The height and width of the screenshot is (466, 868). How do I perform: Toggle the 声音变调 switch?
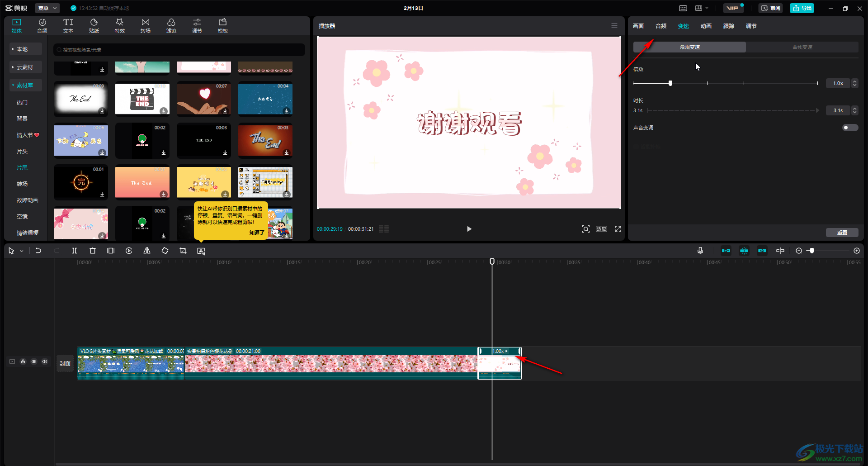(x=850, y=128)
